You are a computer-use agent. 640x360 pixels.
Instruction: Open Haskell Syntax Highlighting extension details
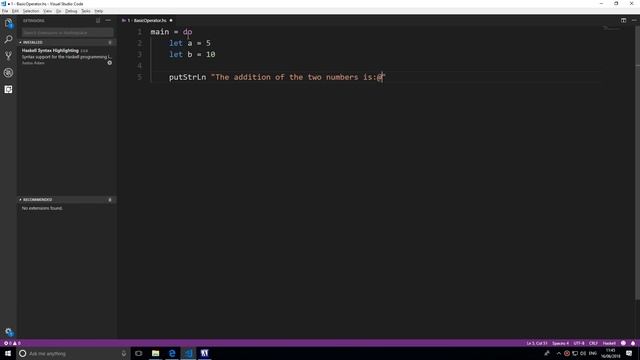click(67, 56)
